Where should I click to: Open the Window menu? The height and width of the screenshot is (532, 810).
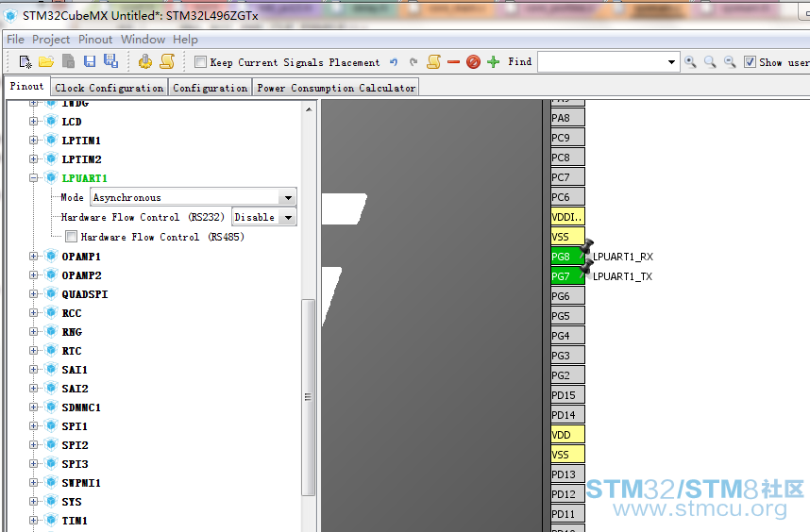pyautogui.click(x=143, y=40)
